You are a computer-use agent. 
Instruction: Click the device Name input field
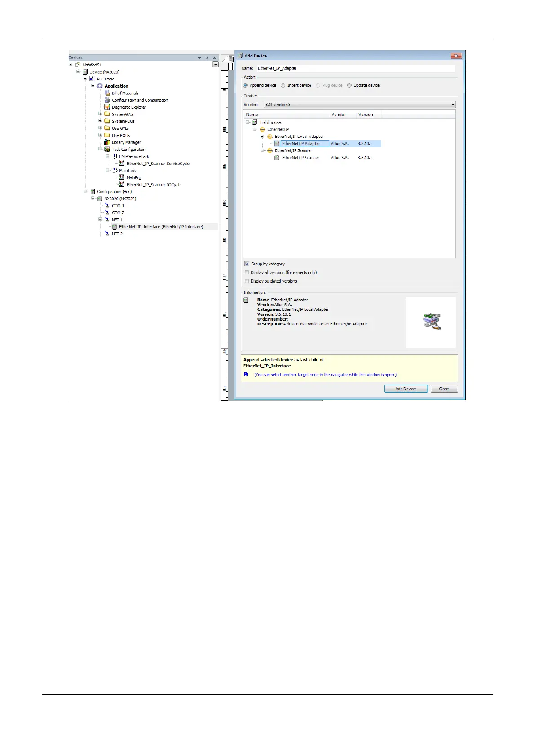point(356,68)
